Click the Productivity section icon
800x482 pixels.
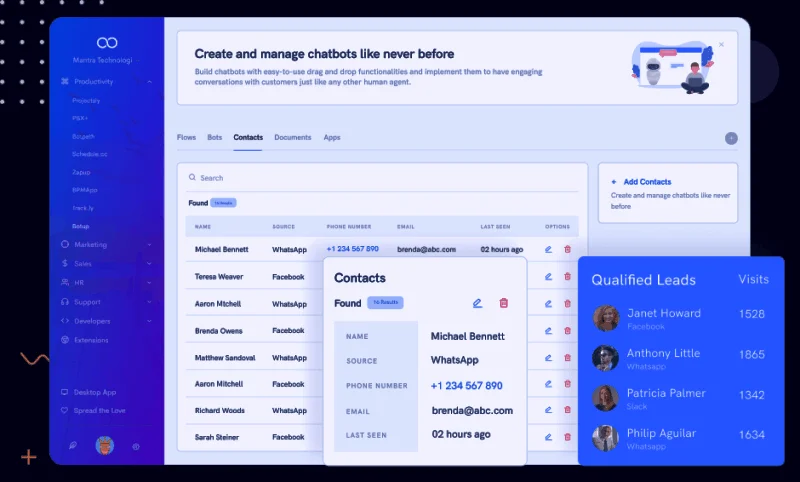pyautogui.click(x=65, y=82)
